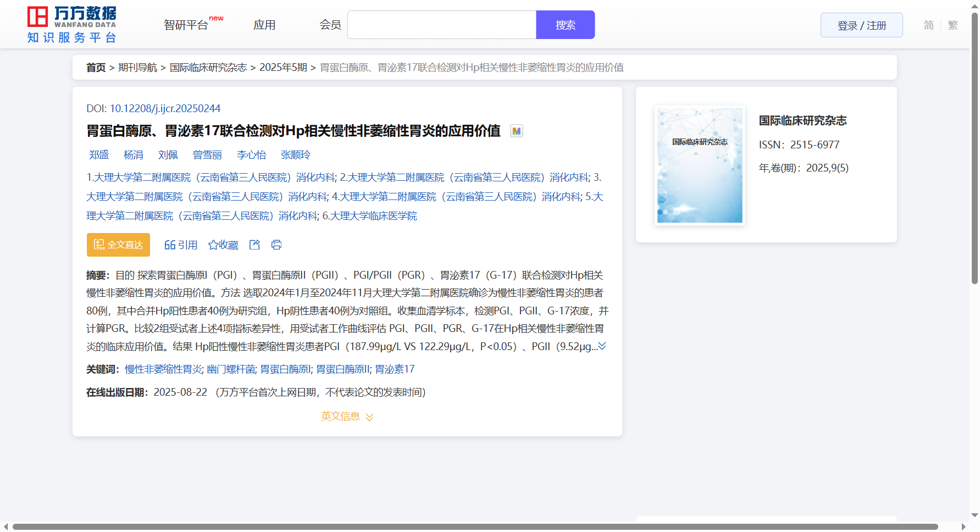Click the 收藏 star icon
Image resolution: width=980 pixels, height=532 pixels.
(x=213, y=245)
